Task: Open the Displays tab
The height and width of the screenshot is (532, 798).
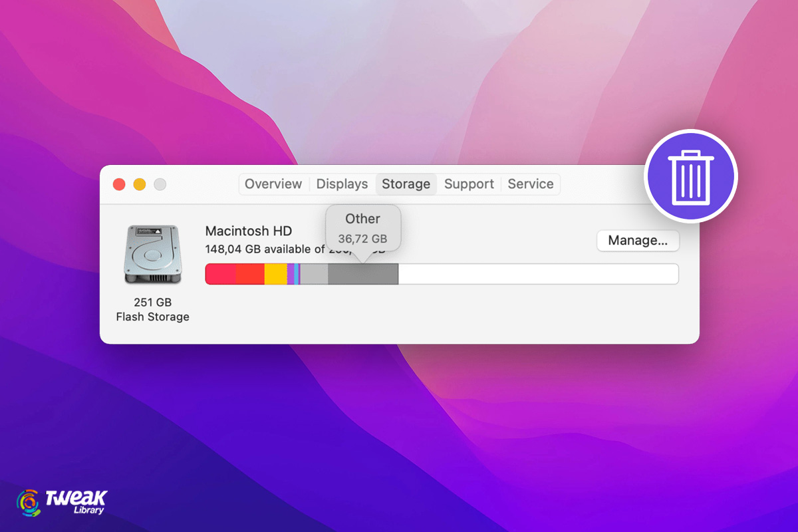Action: [x=342, y=184]
